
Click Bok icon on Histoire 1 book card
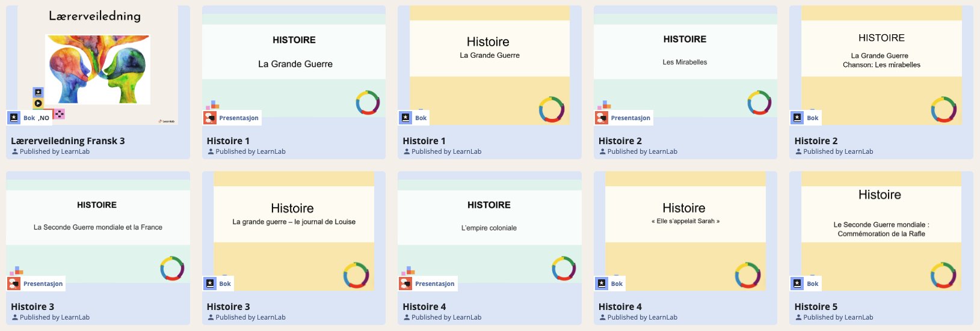pos(405,118)
